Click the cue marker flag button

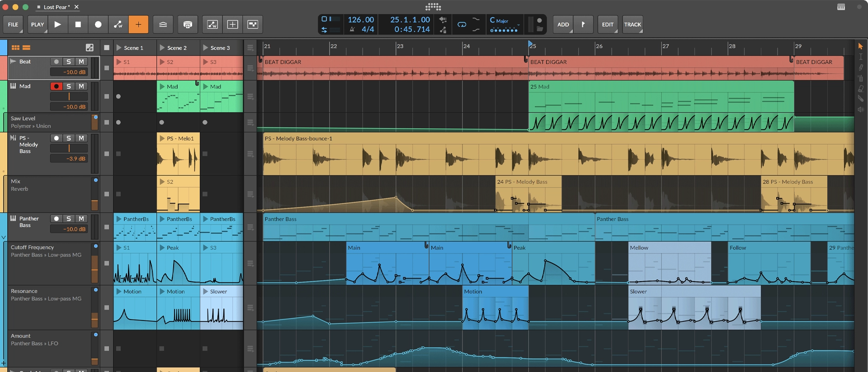point(583,24)
